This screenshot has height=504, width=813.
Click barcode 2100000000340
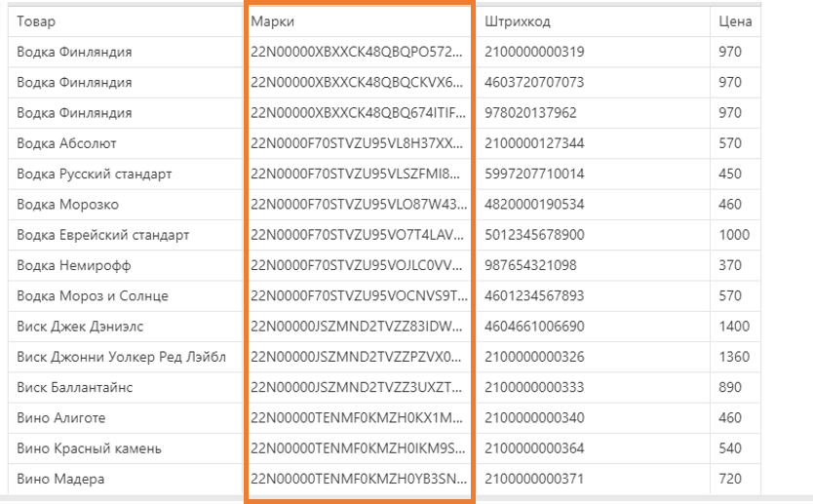[x=534, y=418]
